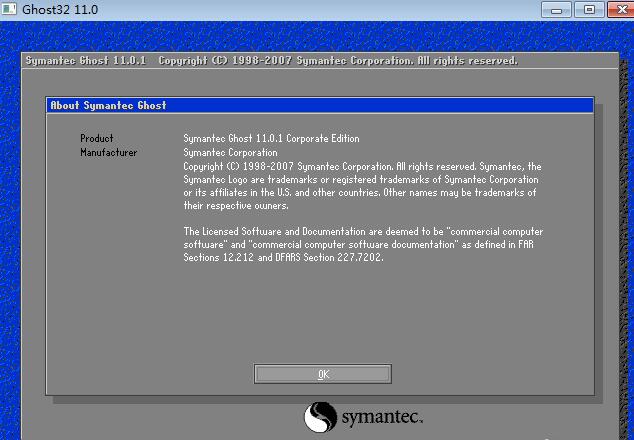Click the line starting "or its affiliates in the U.S."
Image resolution: width=634 pixels, height=440 pixels.
click(x=360, y=192)
